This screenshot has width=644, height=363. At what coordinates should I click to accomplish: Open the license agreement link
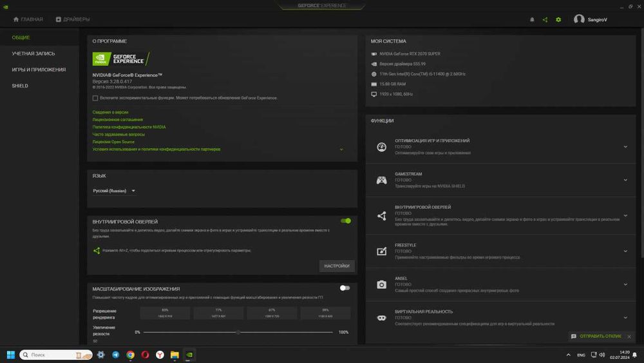point(118,120)
